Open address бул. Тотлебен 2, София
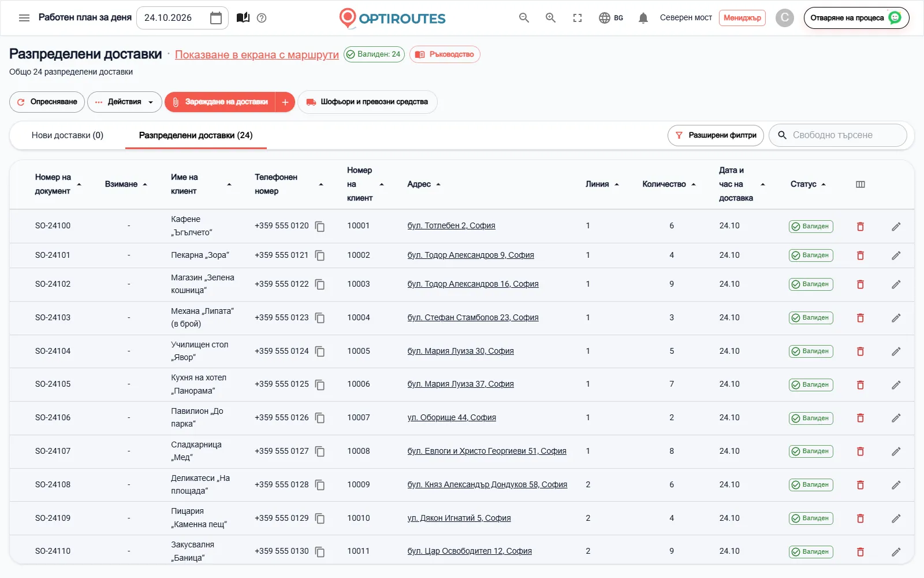The height and width of the screenshot is (578, 924). tap(451, 226)
